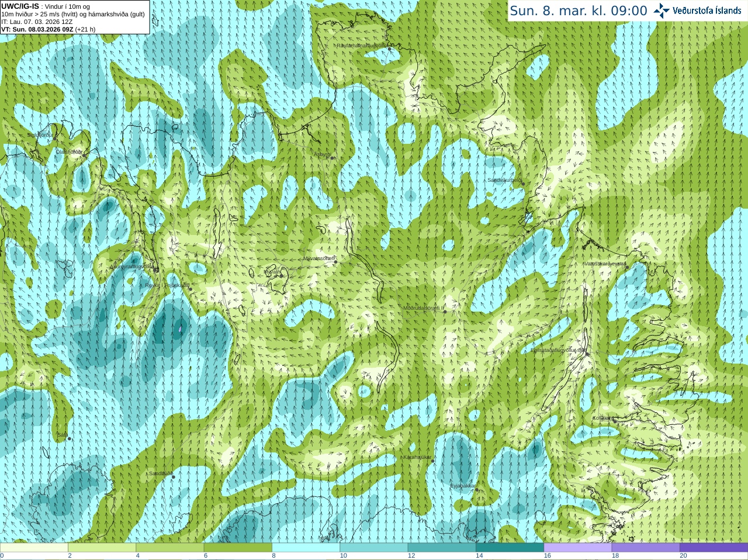
Task: Click the 2–4 m/s light green legend swatch
Action: pyautogui.click(x=102, y=548)
